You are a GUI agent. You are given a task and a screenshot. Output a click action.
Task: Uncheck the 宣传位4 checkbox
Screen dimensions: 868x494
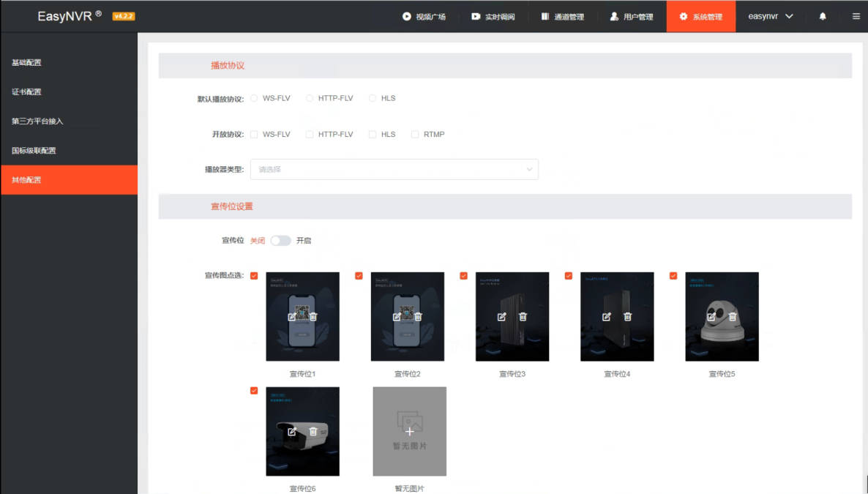(569, 276)
